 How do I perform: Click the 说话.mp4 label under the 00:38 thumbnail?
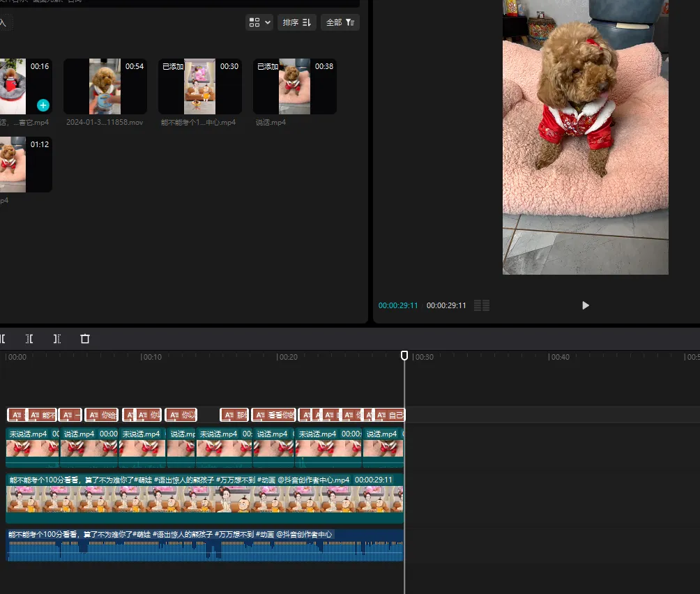(271, 122)
